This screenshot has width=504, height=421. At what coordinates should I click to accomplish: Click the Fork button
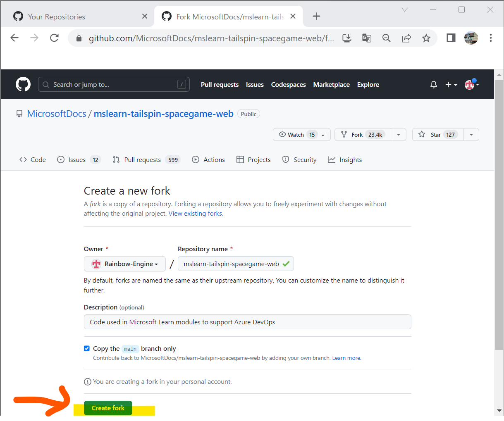(363, 135)
